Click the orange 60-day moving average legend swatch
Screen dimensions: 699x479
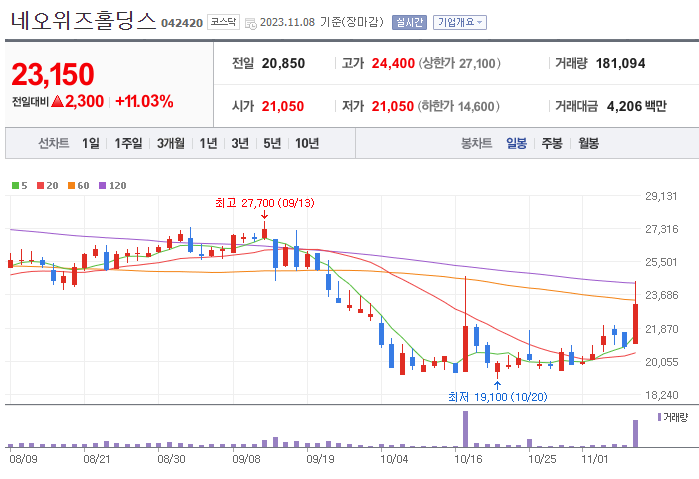(x=71, y=186)
